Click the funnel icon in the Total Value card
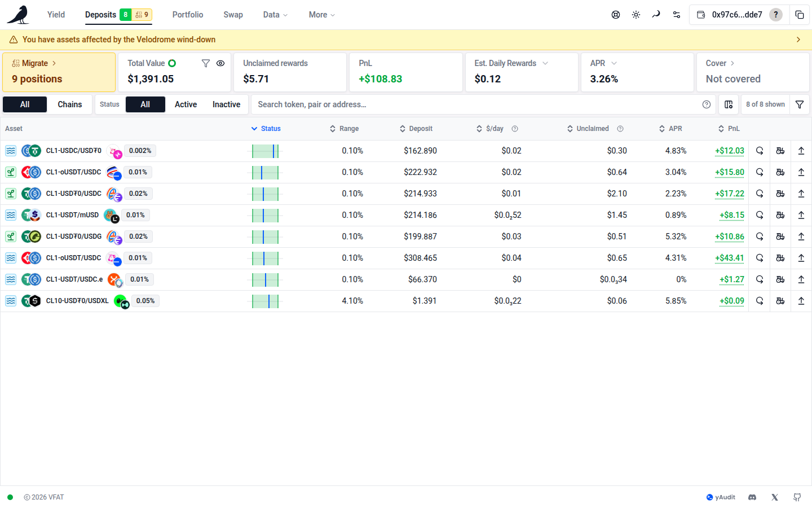812x508 pixels. (206, 63)
